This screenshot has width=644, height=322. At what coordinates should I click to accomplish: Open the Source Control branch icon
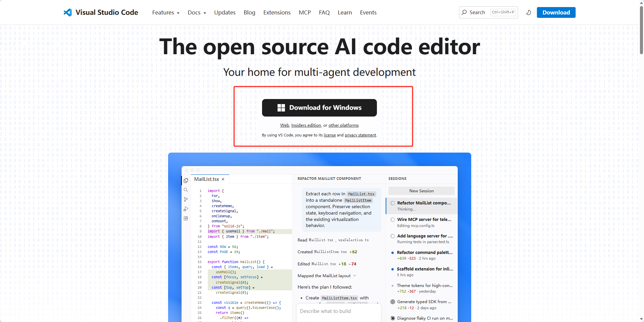(x=186, y=199)
